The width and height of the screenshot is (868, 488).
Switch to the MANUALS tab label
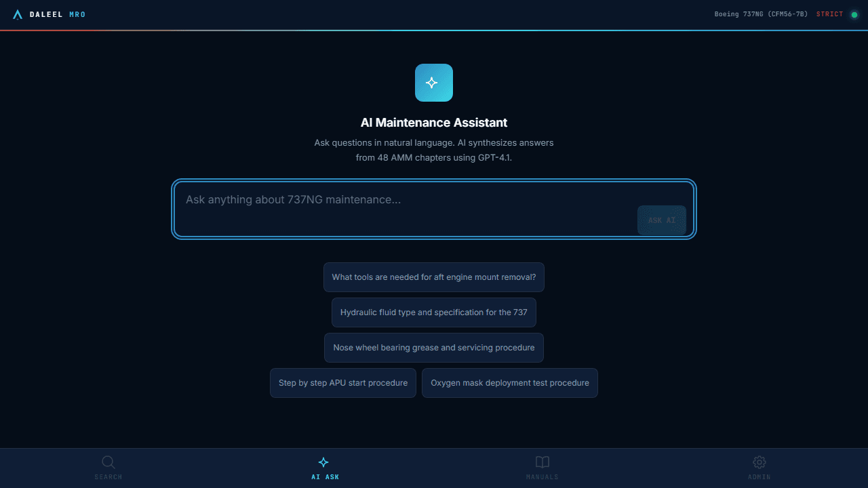[542, 477]
